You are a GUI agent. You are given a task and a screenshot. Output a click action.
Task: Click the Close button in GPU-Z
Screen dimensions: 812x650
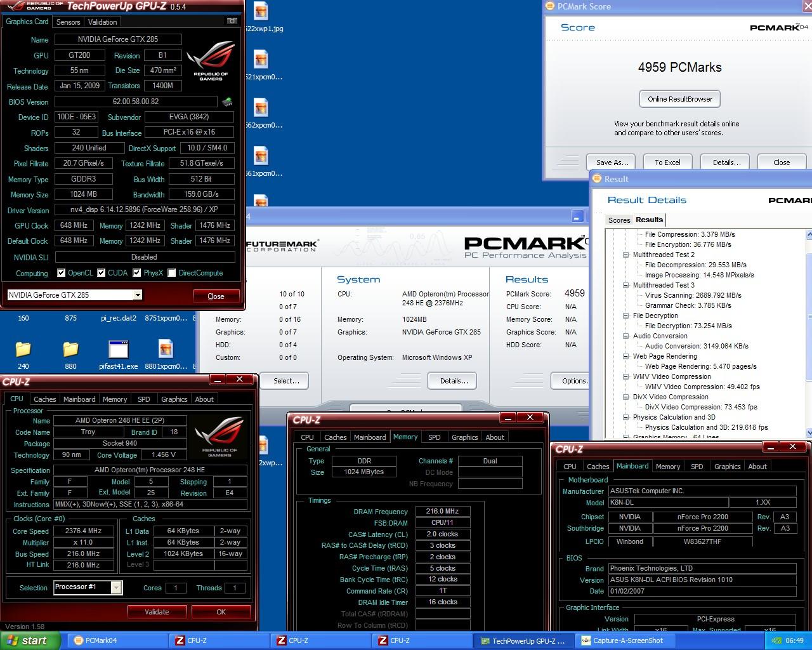pyautogui.click(x=216, y=296)
